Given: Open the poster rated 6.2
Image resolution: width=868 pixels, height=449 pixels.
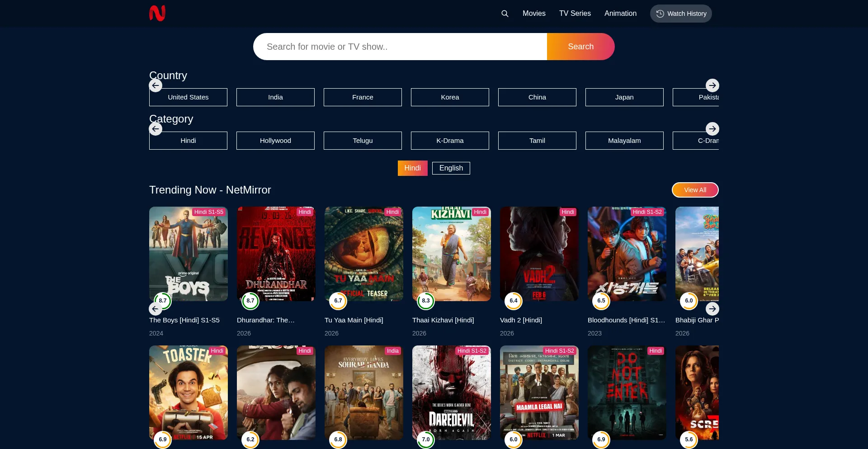Looking at the screenshot, I should [x=276, y=393].
